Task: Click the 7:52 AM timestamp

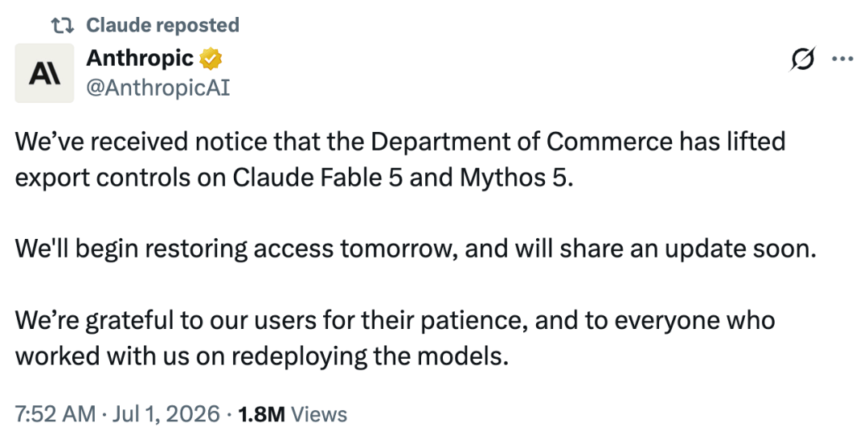Action: [x=55, y=414]
